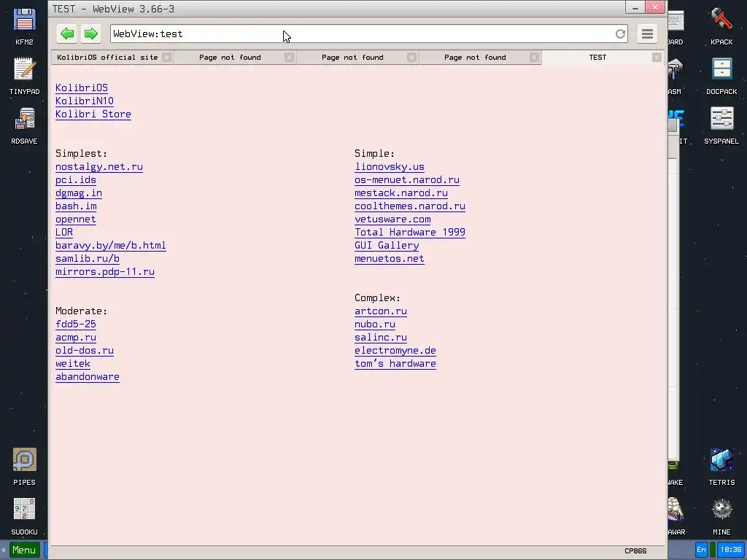Open the RDSAVE desktop icon

click(x=24, y=125)
